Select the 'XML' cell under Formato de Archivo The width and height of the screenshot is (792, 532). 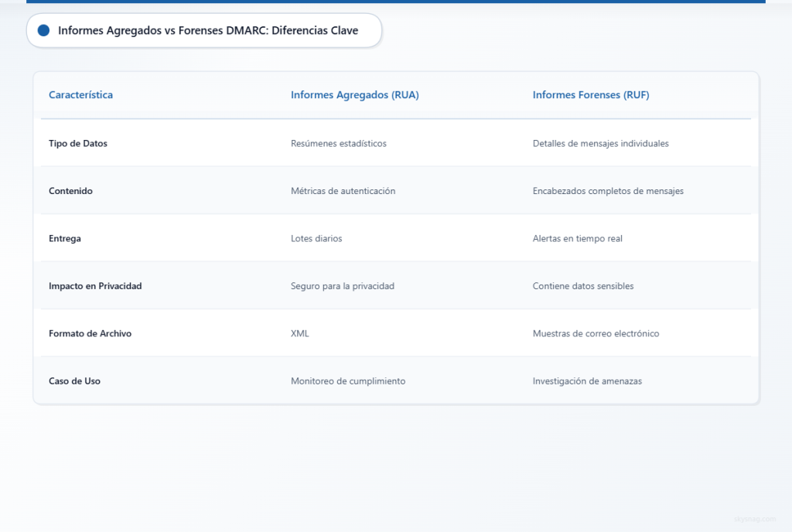(299, 333)
